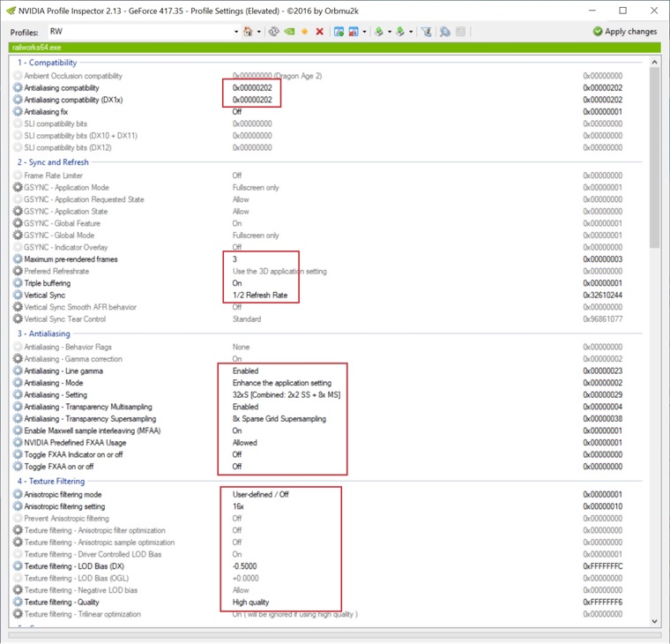Image resolution: width=670 pixels, height=644 pixels.
Task: Click the red X delete profile icon
Action: click(319, 32)
